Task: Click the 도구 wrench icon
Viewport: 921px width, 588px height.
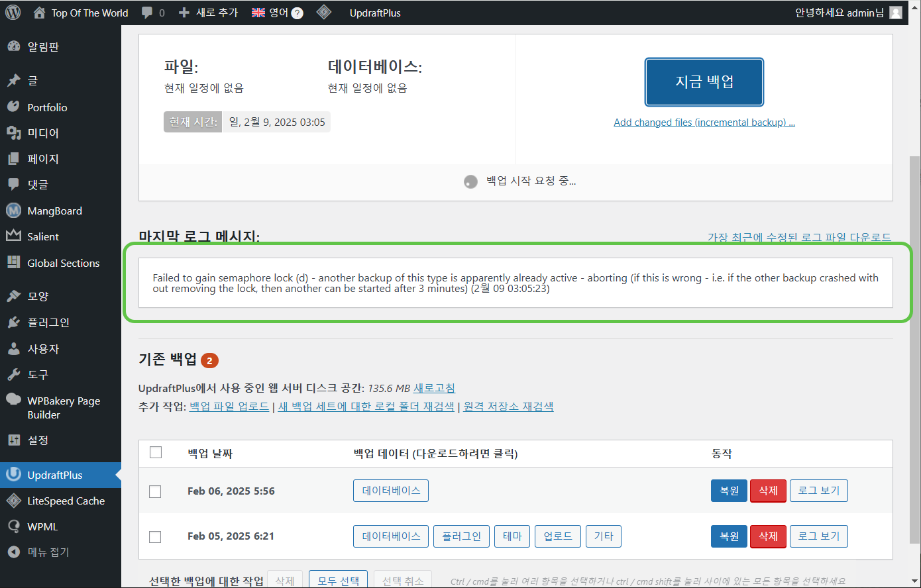Action: 14,374
